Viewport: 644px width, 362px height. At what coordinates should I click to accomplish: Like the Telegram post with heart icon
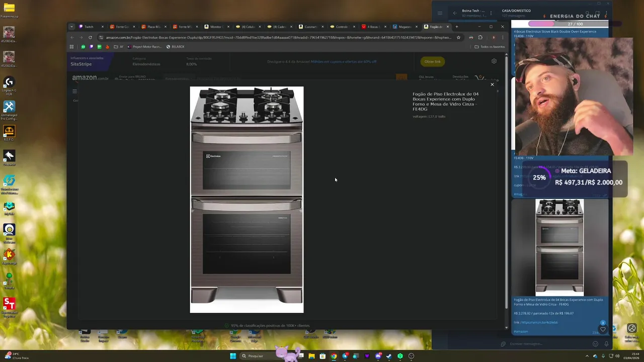pos(603,329)
